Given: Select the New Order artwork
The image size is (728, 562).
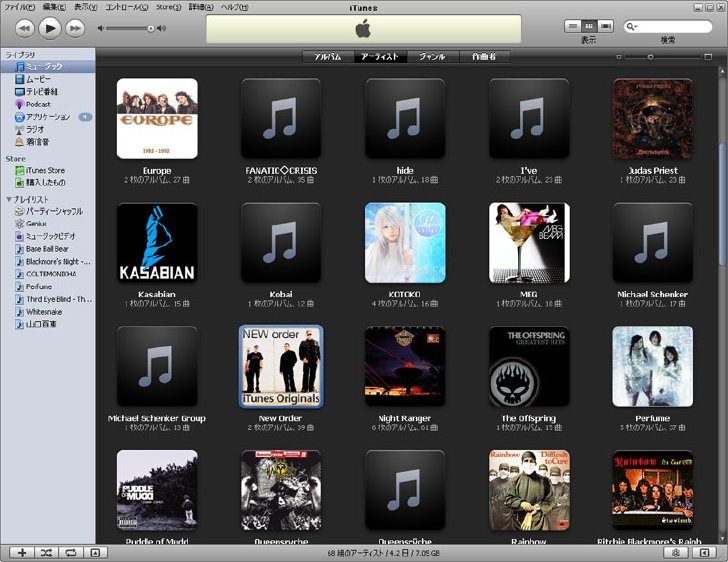Looking at the screenshot, I should pyautogui.click(x=281, y=366).
